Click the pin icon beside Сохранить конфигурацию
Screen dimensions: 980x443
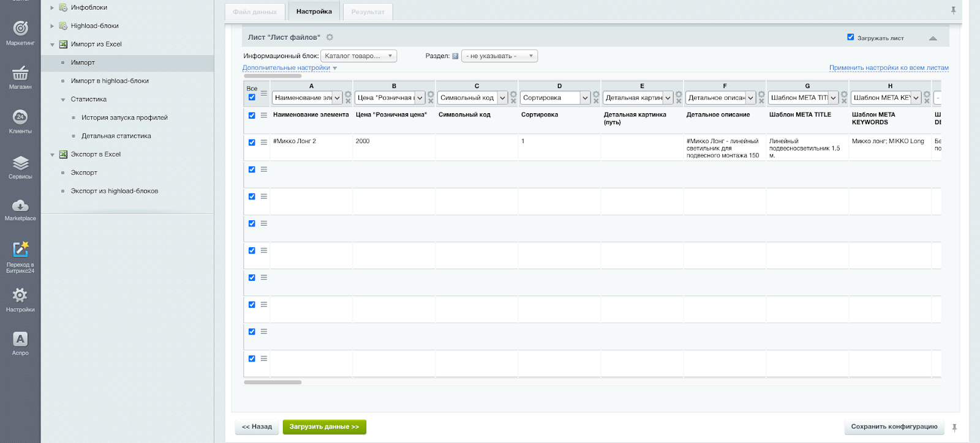pyautogui.click(x=954, y=428)
